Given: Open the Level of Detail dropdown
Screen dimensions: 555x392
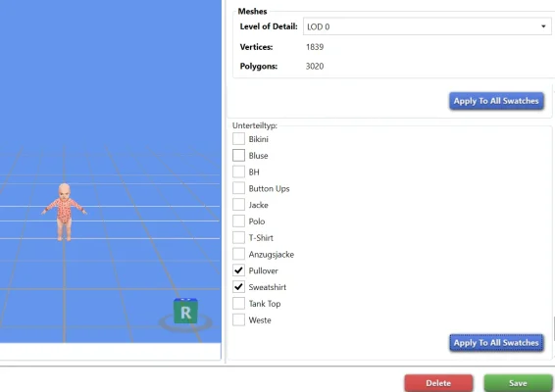Looking at the screenshot, I should 428,26.
